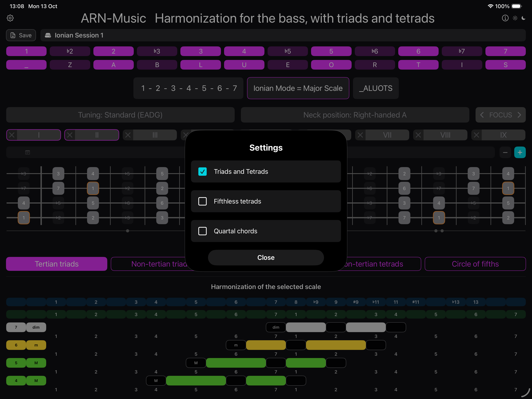Click the small note icon above fretboard
Screen dimensions: 532x399
pyautogui.click(x=28, y=153)
